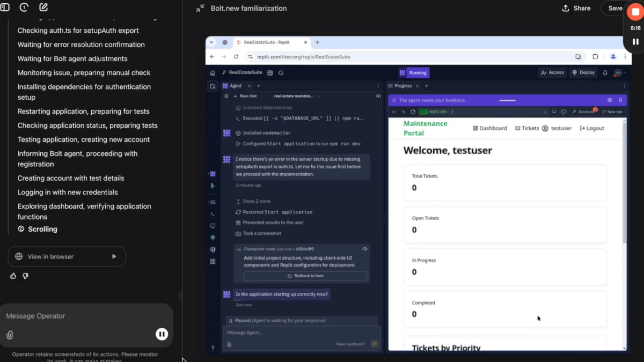Open the chat list hamburger icon

pyautogui.click(x=226, y=96)
